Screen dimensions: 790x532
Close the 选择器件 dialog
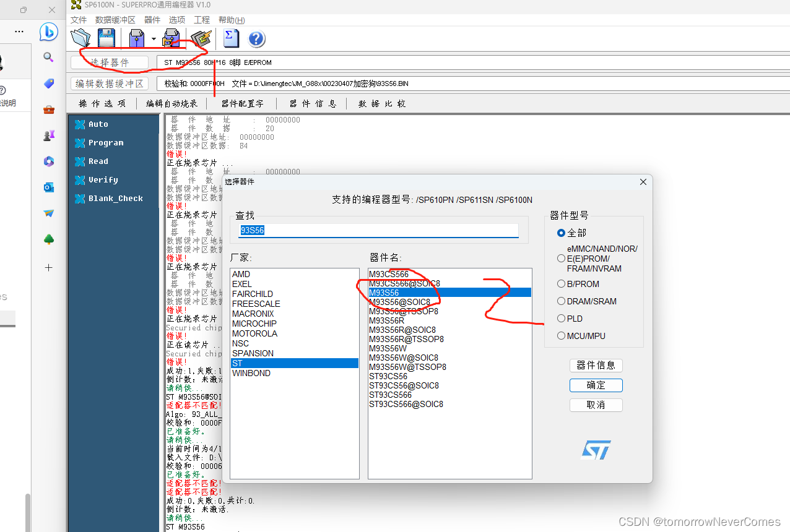pyautogui.click(x=643, y=182)
